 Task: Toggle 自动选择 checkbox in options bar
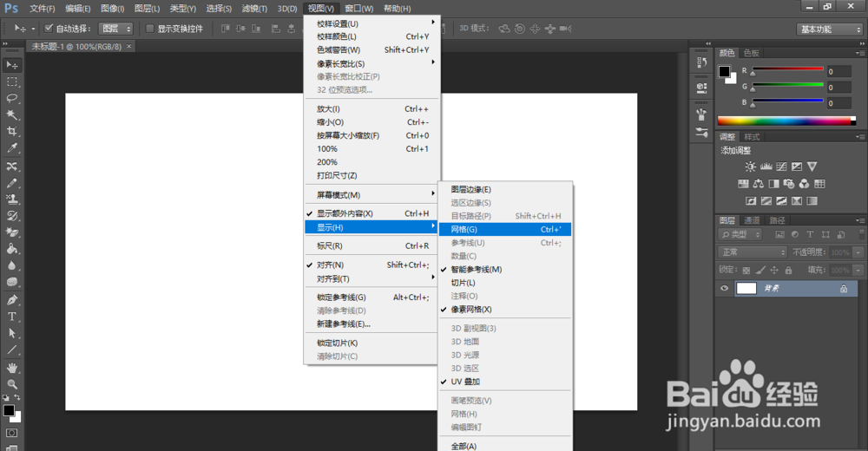49,29
